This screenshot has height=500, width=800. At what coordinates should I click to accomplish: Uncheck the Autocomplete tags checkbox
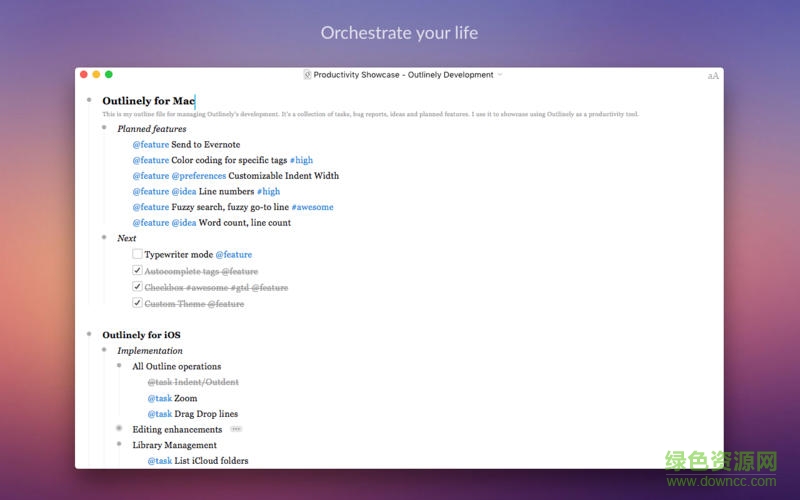tap(137, 270)
